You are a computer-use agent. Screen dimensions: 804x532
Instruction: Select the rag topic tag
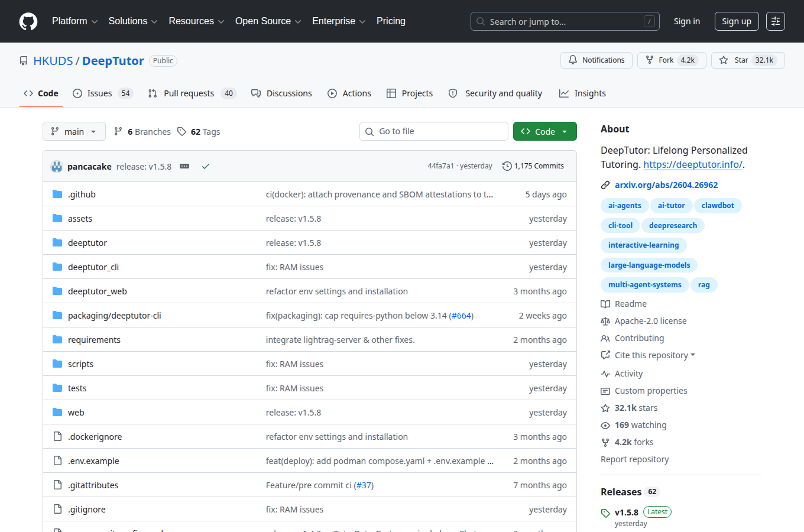click(x=703, y=285)
